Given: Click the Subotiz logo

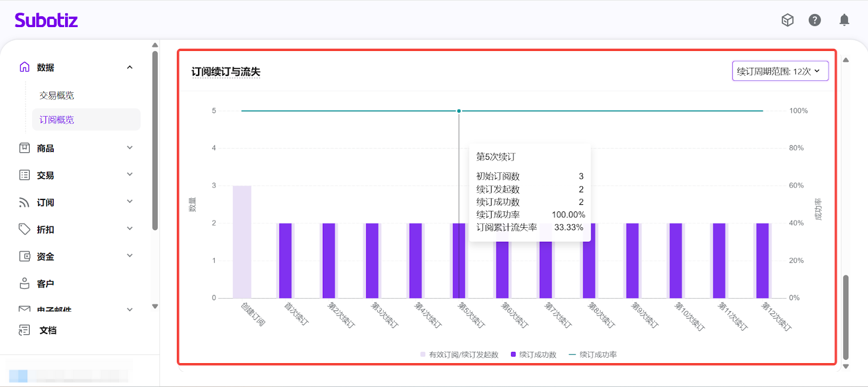Looking at the screenshot, I should point(46,21).
